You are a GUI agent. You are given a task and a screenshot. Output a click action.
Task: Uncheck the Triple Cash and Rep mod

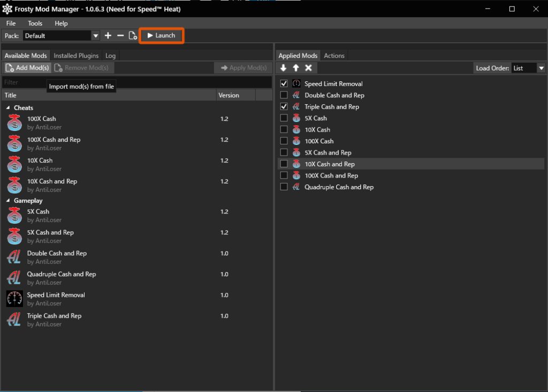[x=284, y=106]
